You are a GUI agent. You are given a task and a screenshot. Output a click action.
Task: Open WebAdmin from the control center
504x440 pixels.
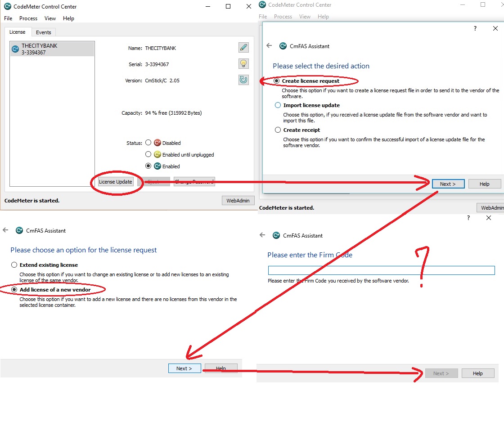click(238, 200)
